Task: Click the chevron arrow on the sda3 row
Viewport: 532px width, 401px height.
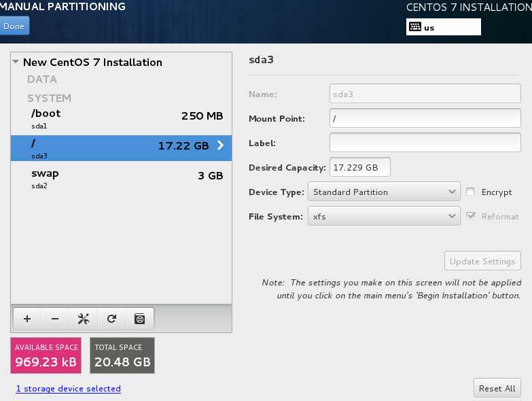Action: pos(221,145)
